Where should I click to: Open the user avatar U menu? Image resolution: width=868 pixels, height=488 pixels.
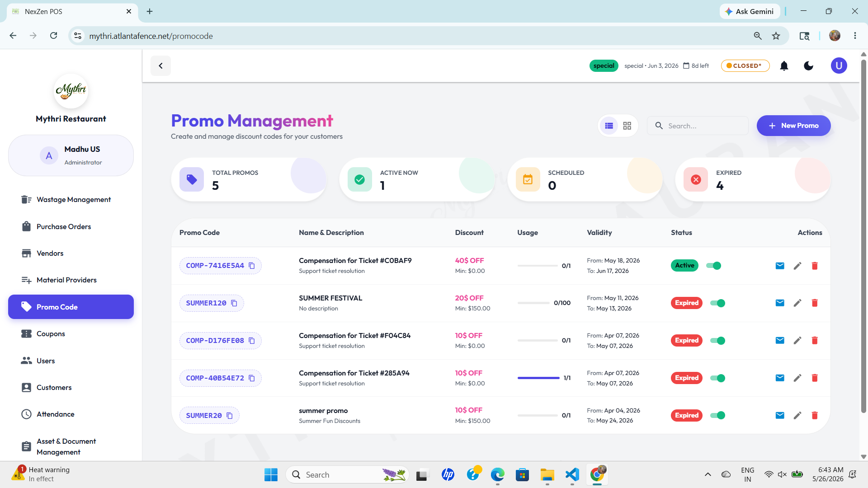(x=839, y=66)
